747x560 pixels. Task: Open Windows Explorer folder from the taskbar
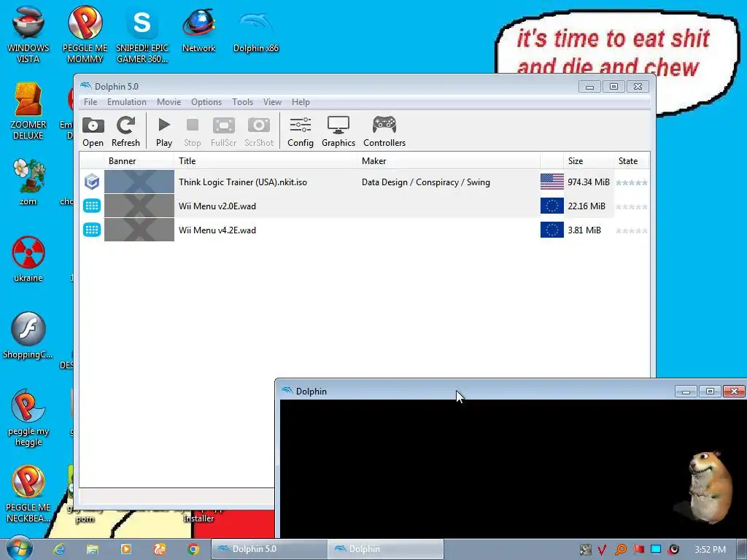coord(93,549)
